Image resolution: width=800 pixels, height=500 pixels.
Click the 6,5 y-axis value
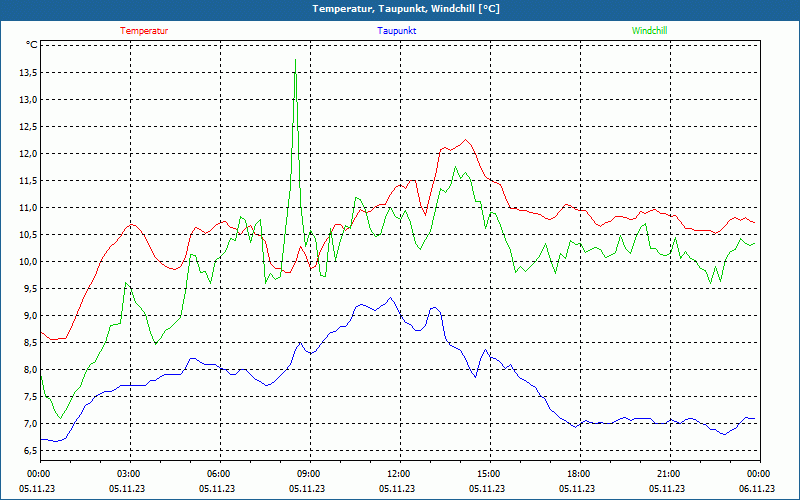(x=30, y=452)
